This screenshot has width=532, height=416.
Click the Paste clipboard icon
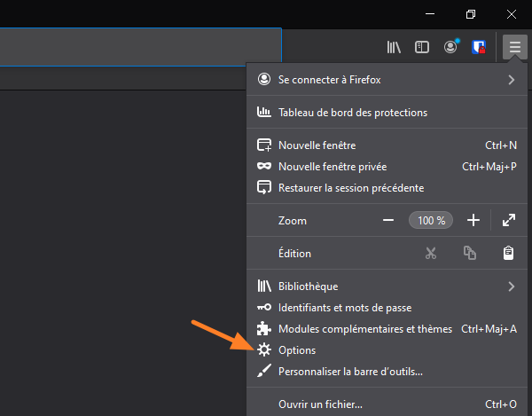point(508,253)
